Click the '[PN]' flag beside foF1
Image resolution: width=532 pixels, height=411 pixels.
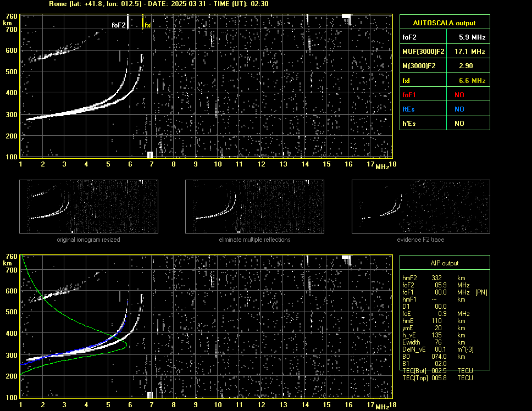[481, 292]
